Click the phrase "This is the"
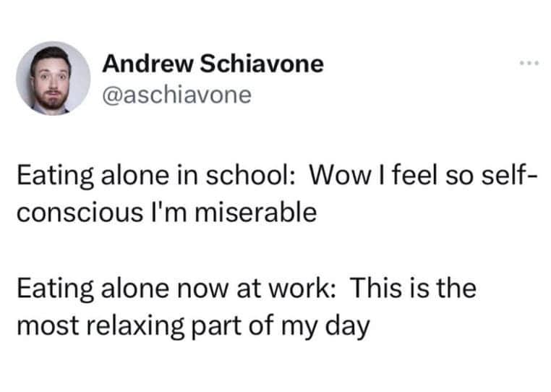This screenshot has height=392, width=551. coord(416,288)
